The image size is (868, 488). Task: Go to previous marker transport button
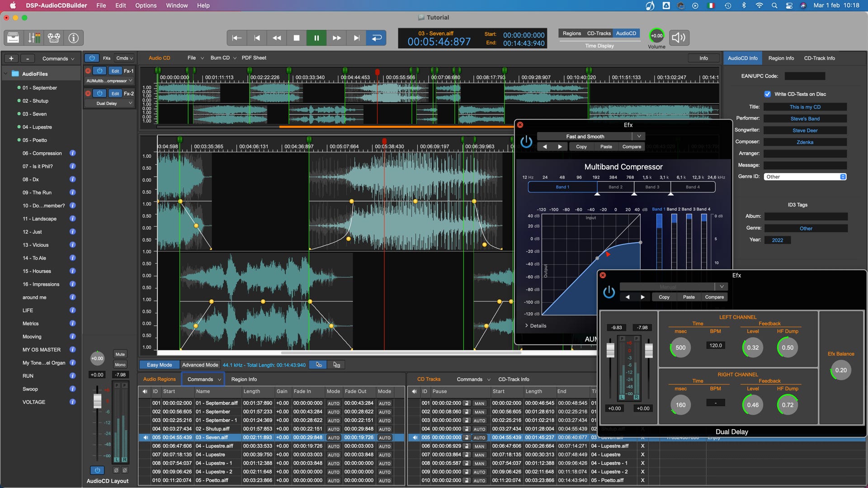pos(257,38)
